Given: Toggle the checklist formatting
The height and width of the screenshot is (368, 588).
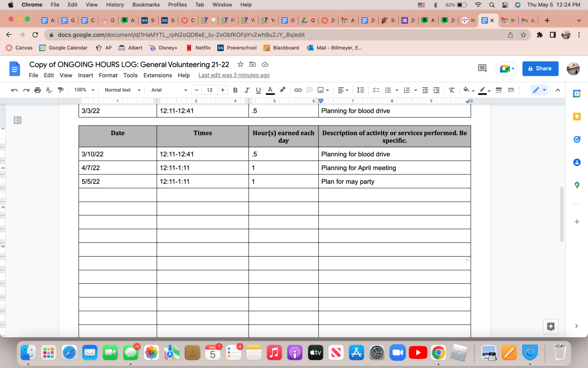Looking at the screenshot, I should (376, 90).
